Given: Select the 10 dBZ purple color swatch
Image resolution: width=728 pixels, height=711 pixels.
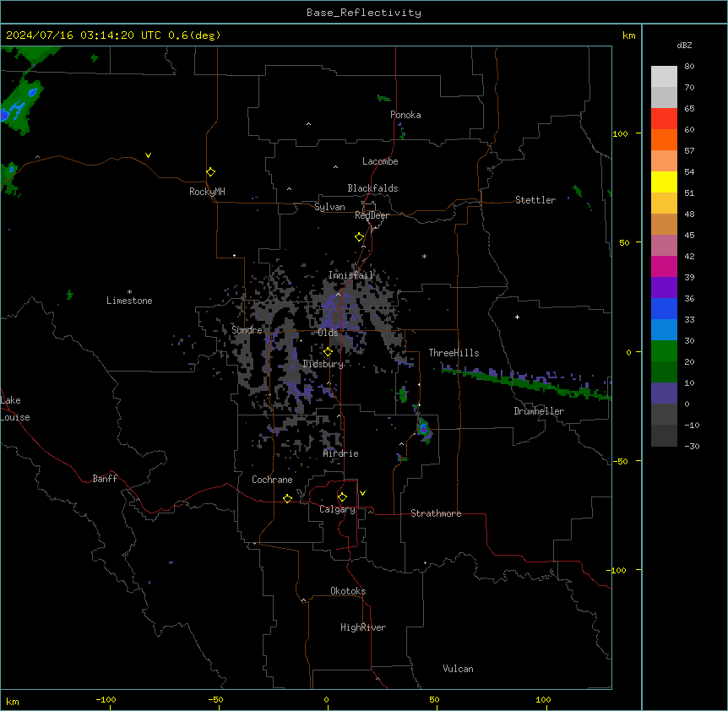Looking at the screenshot, I should pos(664,393).
